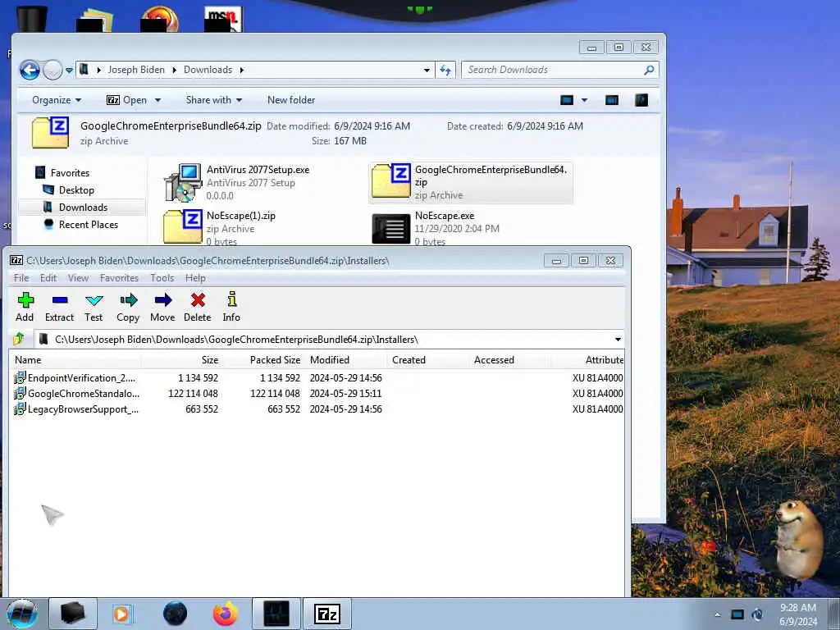This screenshot has width=840, height=630.
Task: Open the View menu in 7-Zip
Action: click(x=78, y=277)
